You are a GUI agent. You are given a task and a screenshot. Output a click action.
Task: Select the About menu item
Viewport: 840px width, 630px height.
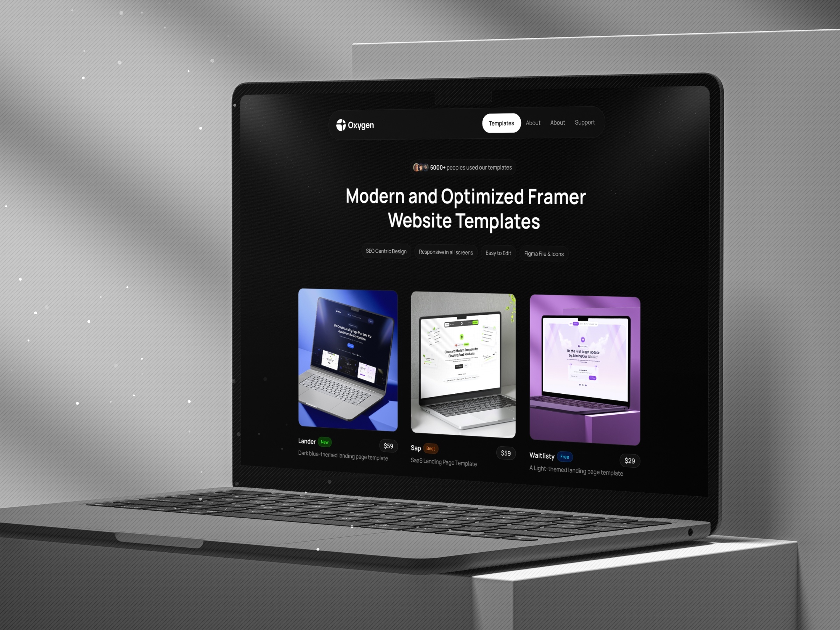point(532,122)
